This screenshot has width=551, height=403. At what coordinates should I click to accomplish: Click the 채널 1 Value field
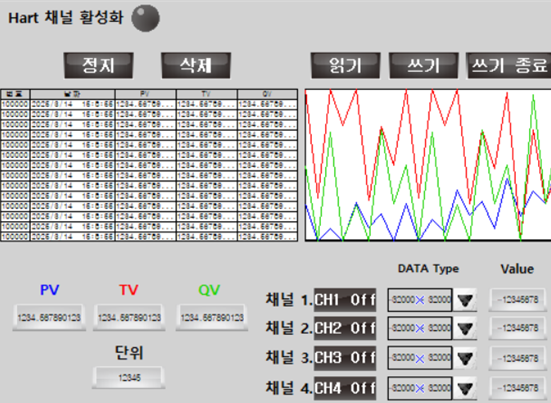click(518, 300)
